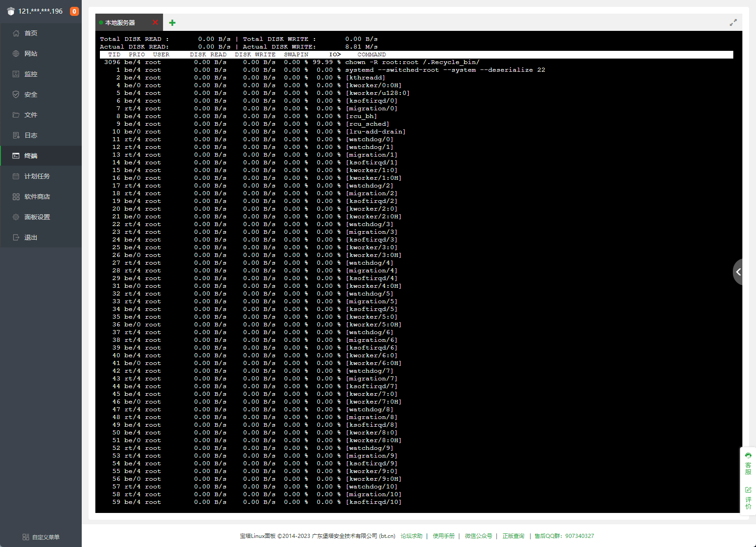756x547 pixels.
Task: Click the IO> column header
Action: pyautogui.click(x=335, y=54)
